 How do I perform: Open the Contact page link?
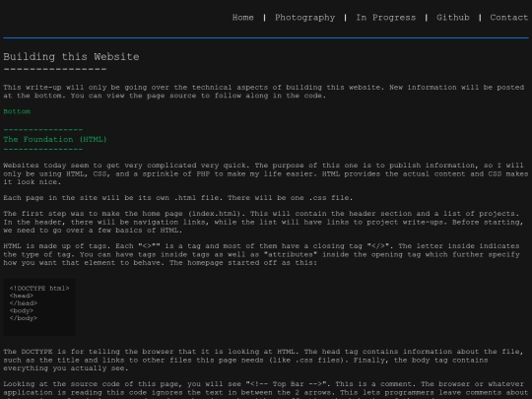coord(509,18)
